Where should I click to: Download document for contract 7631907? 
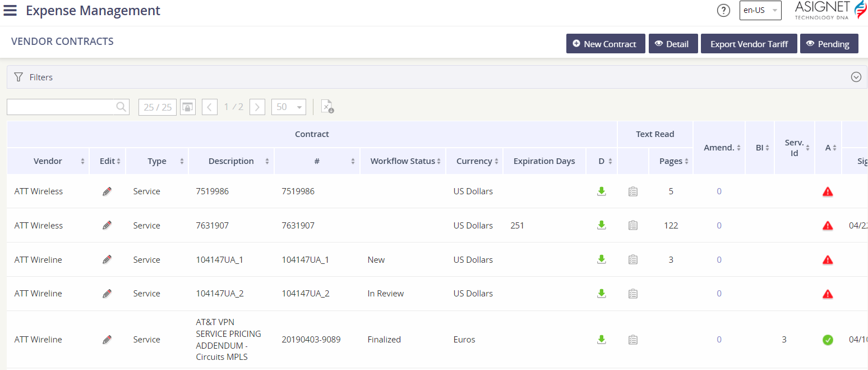tap(602, 226)
